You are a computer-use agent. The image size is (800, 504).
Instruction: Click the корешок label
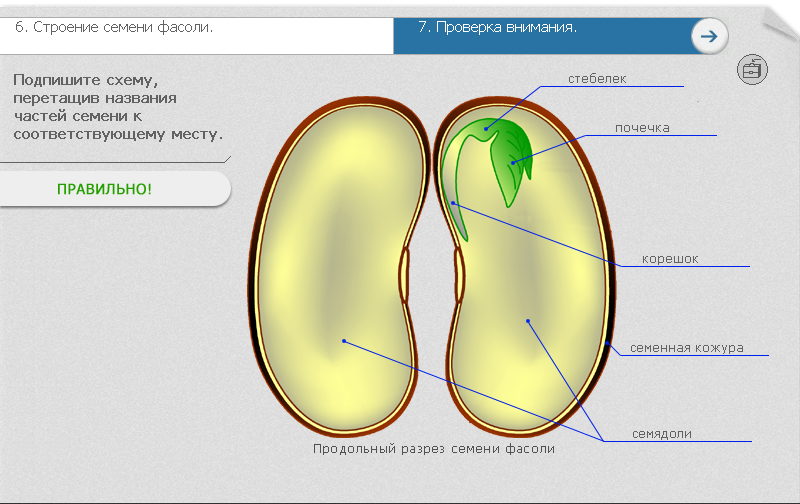669,259
